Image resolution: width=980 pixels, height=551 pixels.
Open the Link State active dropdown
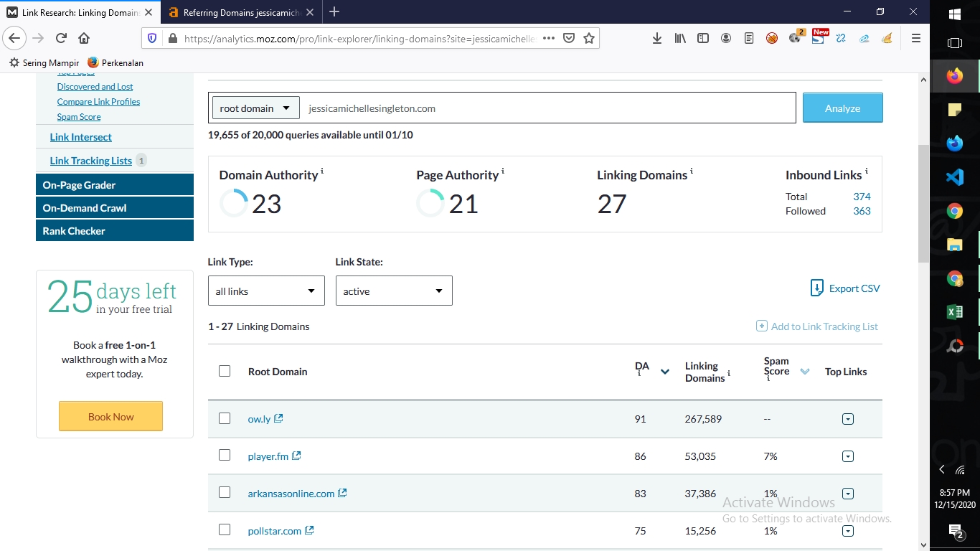[394, 291]
